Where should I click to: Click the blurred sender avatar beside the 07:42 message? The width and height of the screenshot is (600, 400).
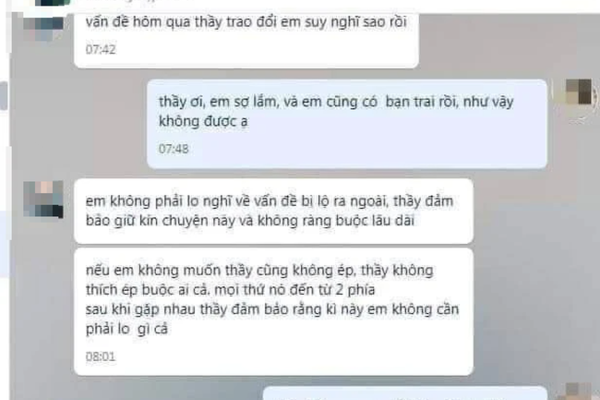point(43,27)
